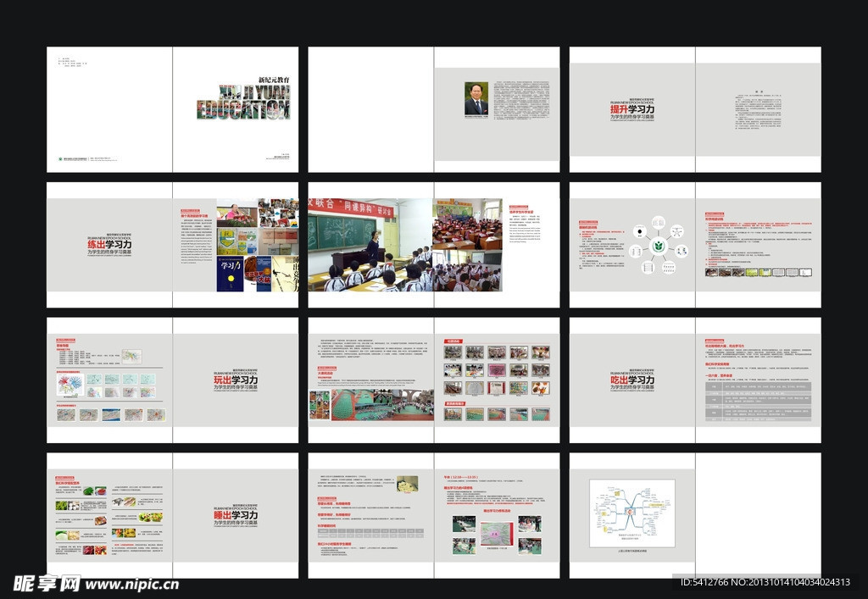Viewport: 868px width, 599px height.
Task: Click the green logo at the diagram center
Action: click(658, 245)
